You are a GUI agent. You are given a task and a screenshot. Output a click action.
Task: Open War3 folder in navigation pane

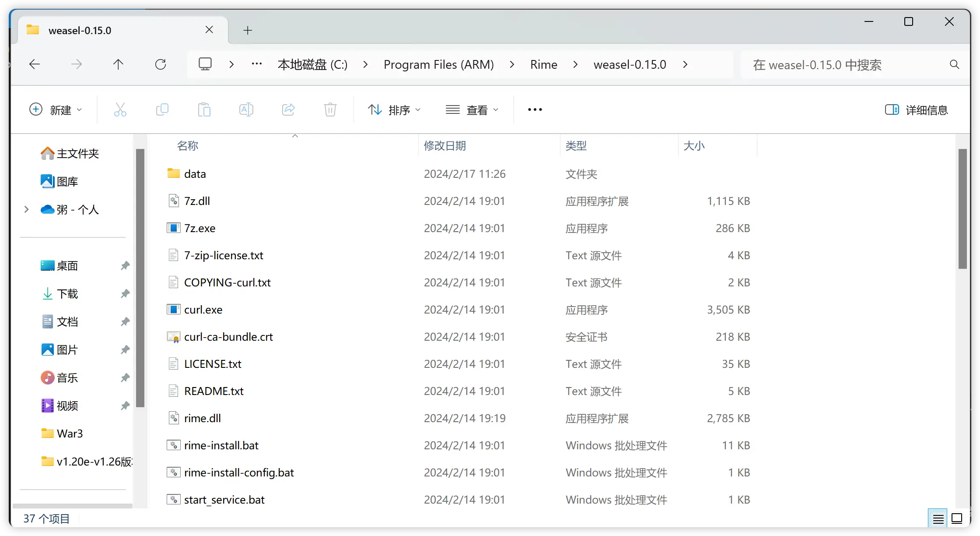pos(62,434)
